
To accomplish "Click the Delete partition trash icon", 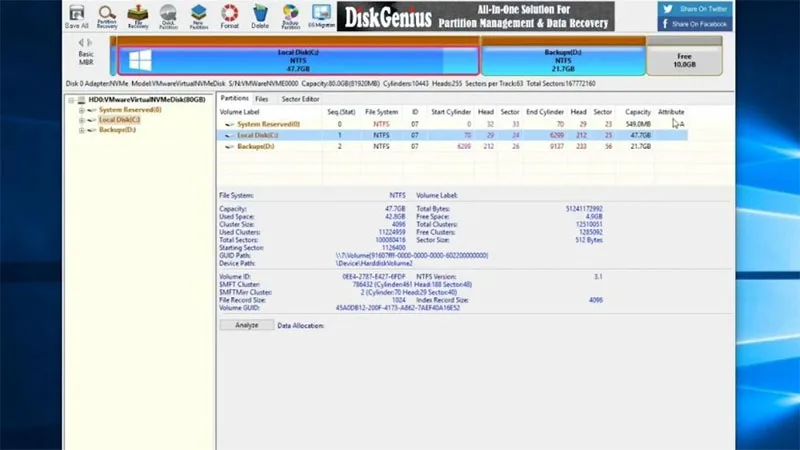I will 260,16.
